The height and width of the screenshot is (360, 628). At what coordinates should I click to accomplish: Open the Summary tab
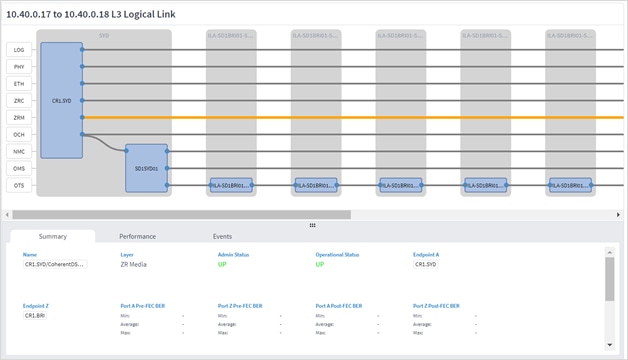click(x=52, y=236)
